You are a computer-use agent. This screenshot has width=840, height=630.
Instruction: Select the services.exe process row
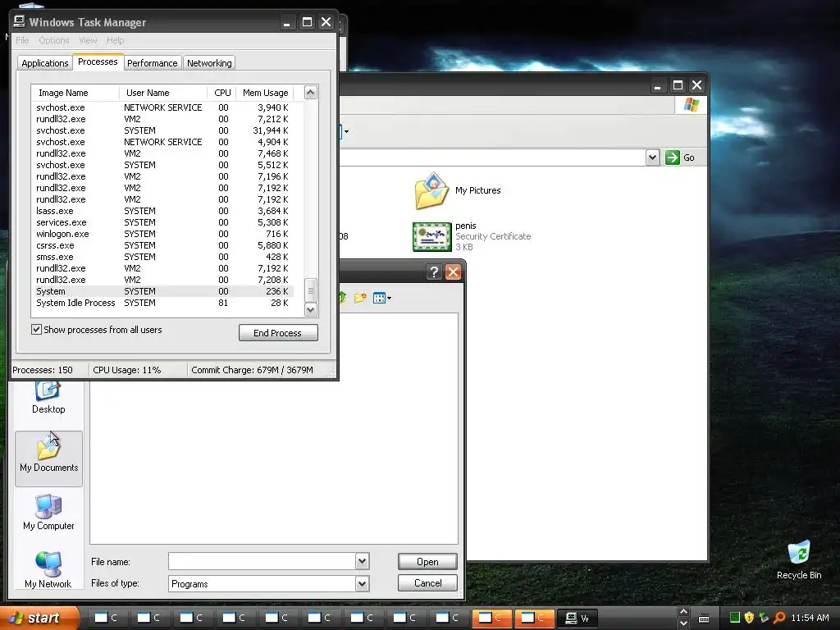pyautogui.click(x=163, y=222)
